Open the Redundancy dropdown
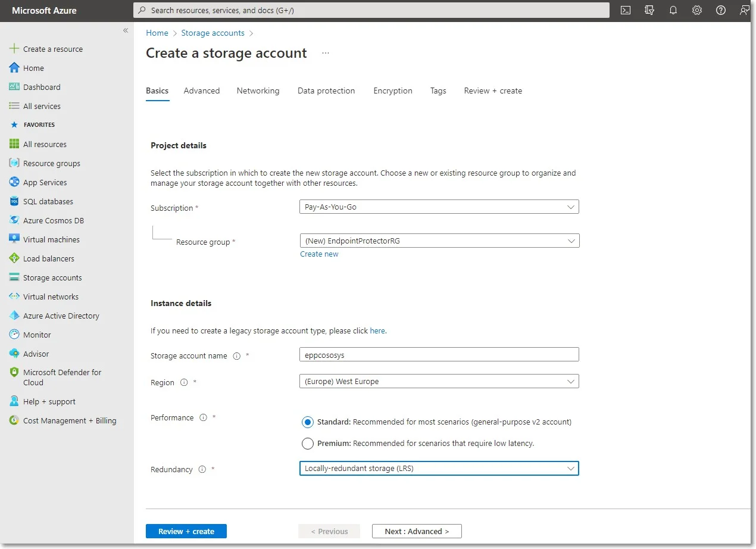 pos(439,469)
